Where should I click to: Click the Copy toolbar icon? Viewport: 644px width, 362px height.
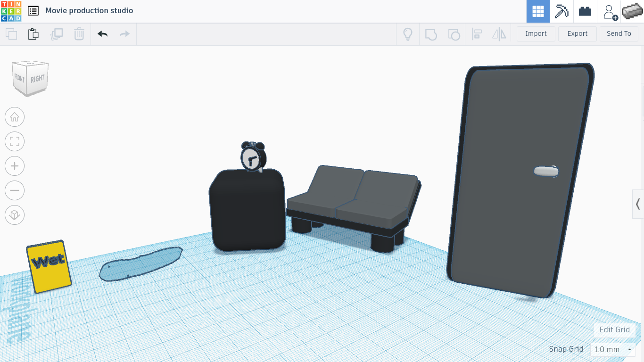click(x=11, y=34)
